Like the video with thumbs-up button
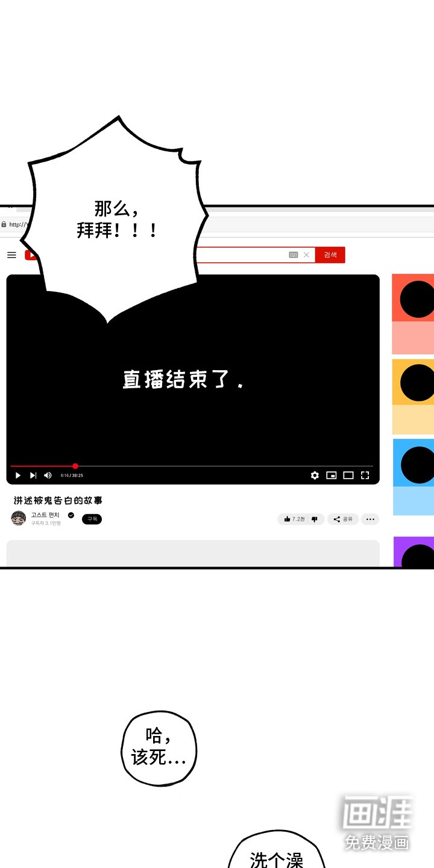 click(x=294, y=519)
